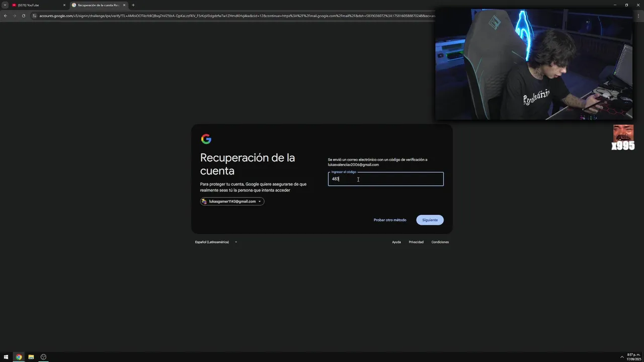
Task: View site information icon in address bar
Action: coord(34,16)
